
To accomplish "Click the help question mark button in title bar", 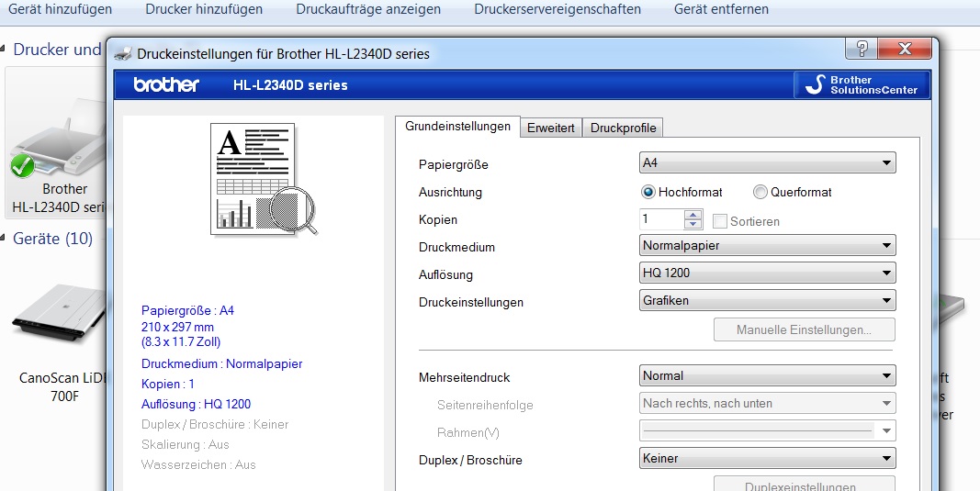I will (x=862, y=48).
